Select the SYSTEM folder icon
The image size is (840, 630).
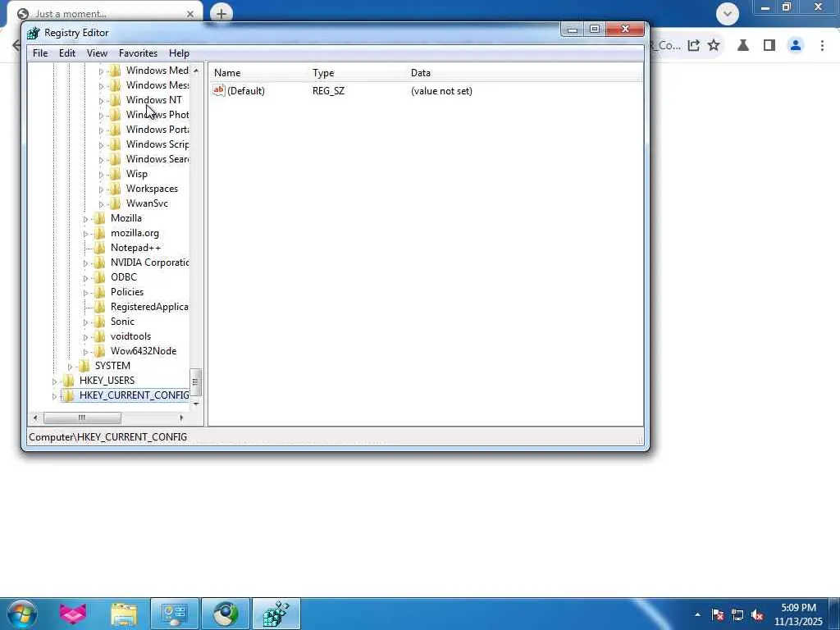pyautogui.click(x=84, y=366)
